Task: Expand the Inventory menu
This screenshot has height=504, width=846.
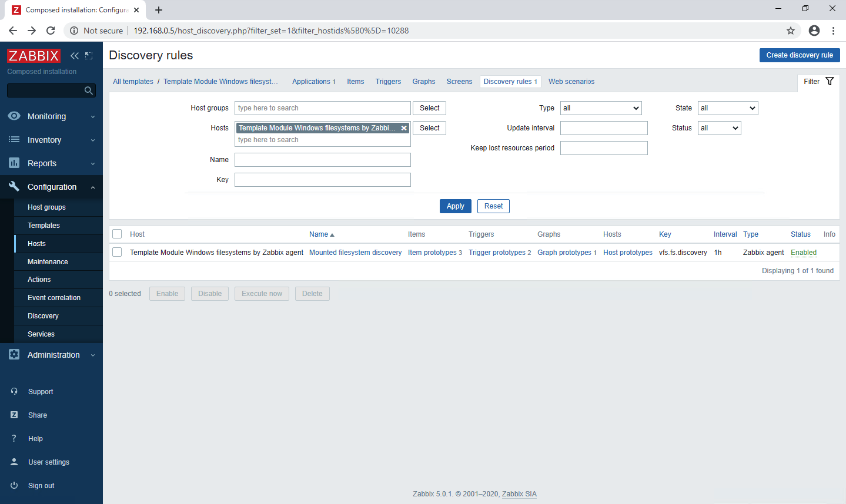Action: pyautogui.click(x=51, y=140)
